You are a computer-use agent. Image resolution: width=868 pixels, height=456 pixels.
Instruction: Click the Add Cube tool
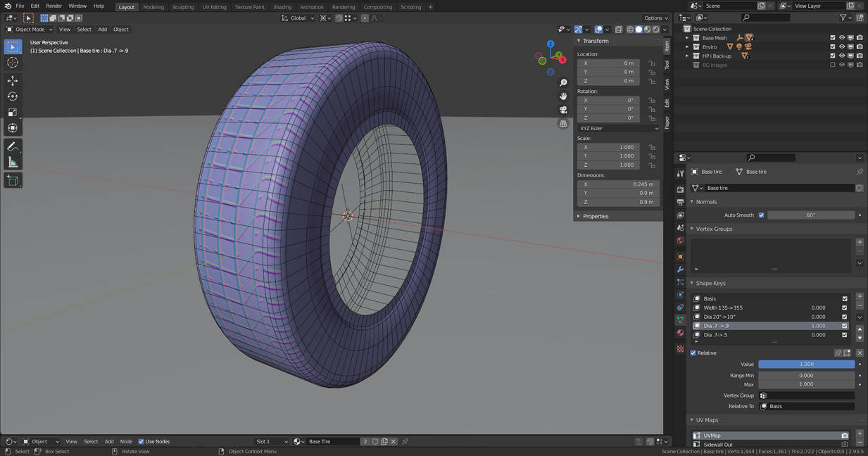click(13, 180)
